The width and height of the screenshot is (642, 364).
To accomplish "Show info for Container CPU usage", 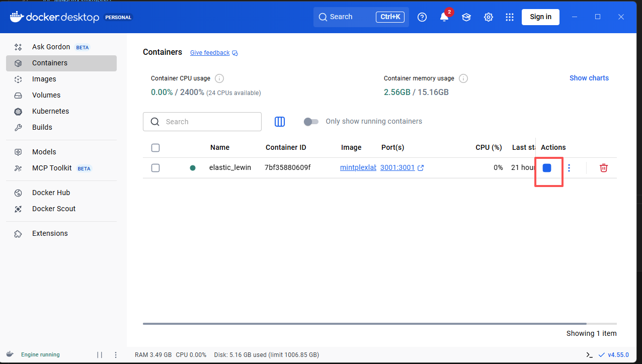I will [x=219, y=78].
